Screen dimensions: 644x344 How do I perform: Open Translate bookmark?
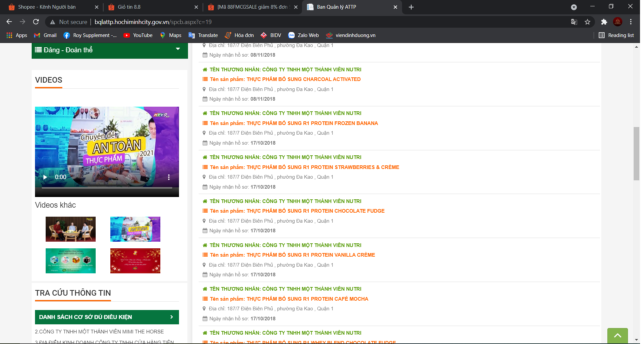[x=203, y=35]
